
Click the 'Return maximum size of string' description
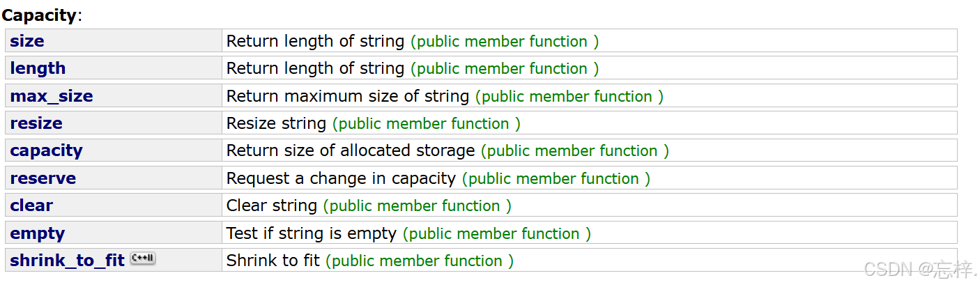tap(348, 96)
